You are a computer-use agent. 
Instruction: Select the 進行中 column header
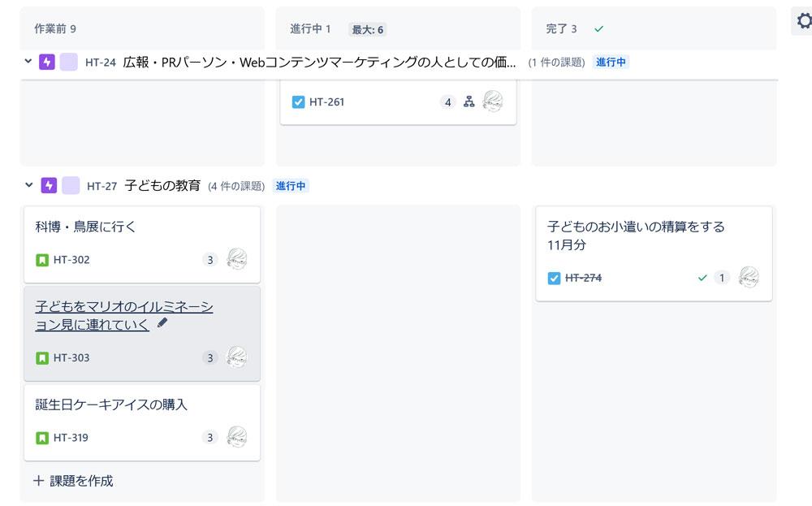click(310, 29)
